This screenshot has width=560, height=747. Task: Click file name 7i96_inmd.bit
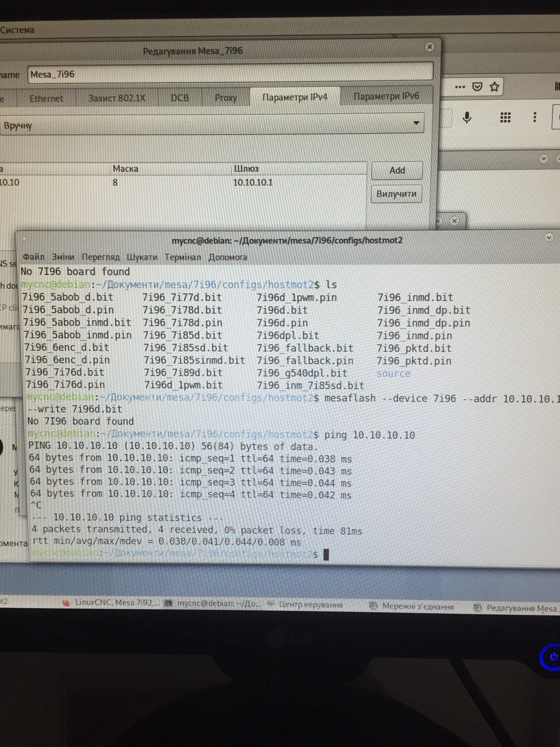point(415,297)
